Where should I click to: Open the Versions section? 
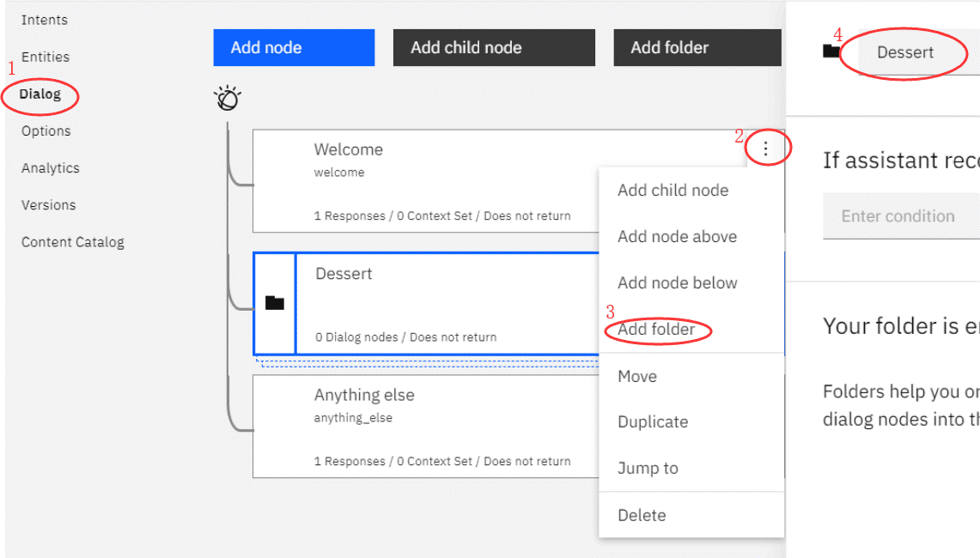point(49,205)
